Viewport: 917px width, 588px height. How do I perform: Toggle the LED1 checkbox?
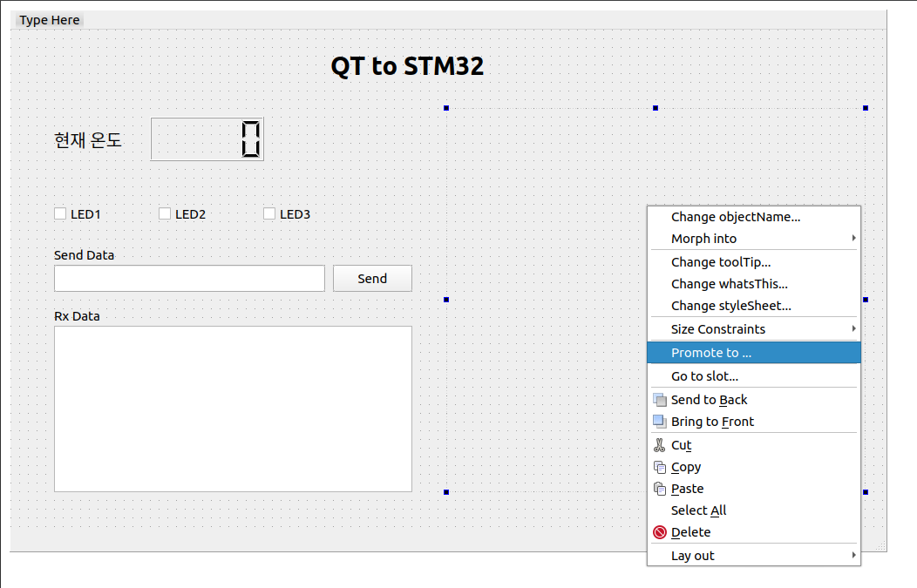pyautogui.click(x=60, y=214)
